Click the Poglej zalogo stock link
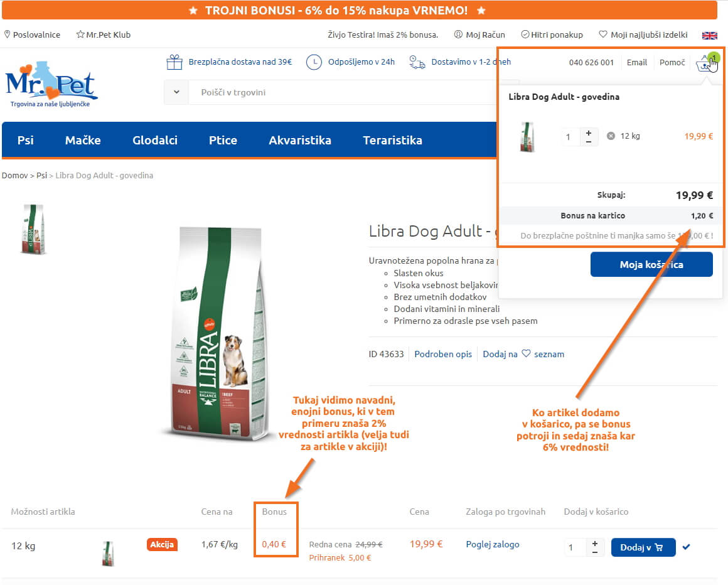The width and height of the screenshot is (728, 585). pyautogui.click(x=493, y=544)
